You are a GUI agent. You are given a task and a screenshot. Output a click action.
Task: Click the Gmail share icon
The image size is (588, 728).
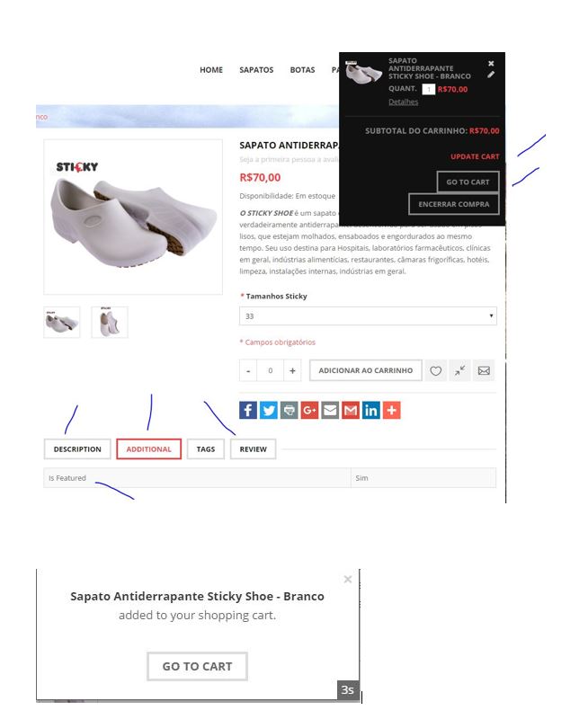tap(351, 410)
